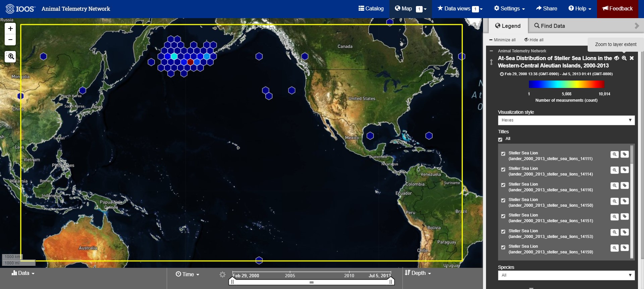Image resolution: width=644 pixels, height=289 pixels.
Task: Switch to the Find Data tab
Action: (x=549, y=26)
